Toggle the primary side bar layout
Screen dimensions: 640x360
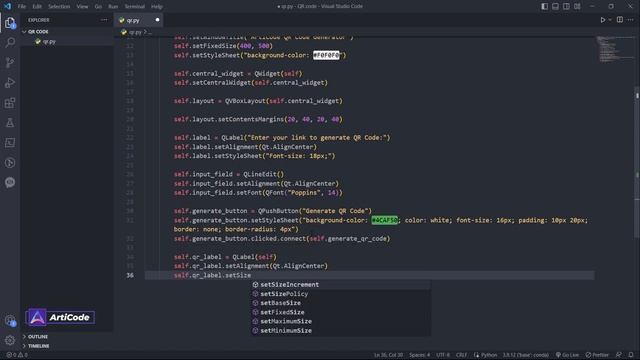click(544, 6)
